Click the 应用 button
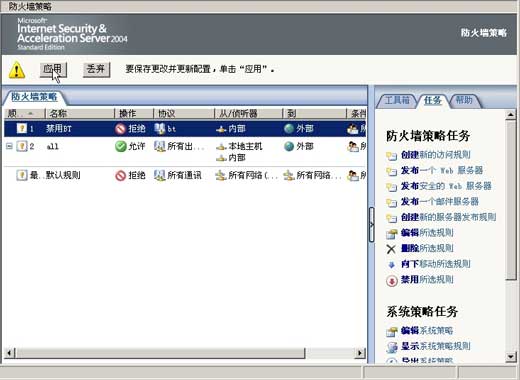This screenshot has height=380, width=520. coord(53,70)
